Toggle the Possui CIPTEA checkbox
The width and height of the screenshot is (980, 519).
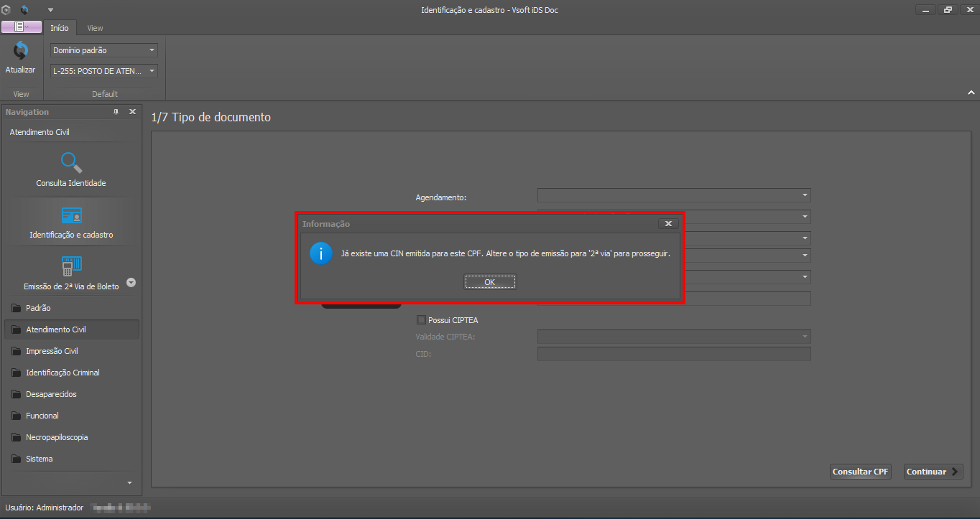[x=421, y=320]
